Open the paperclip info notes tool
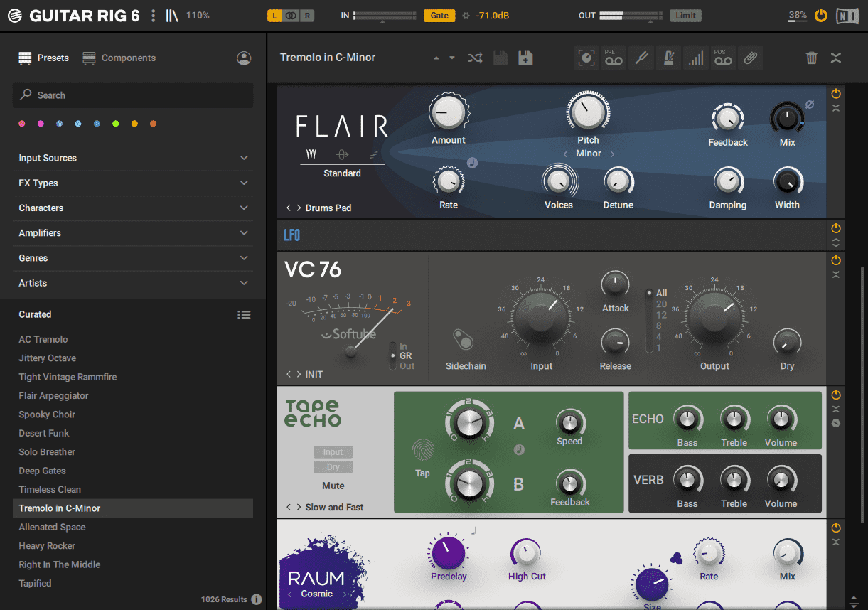The height and width of the screenshot is (610, 868). click(750, 58)
